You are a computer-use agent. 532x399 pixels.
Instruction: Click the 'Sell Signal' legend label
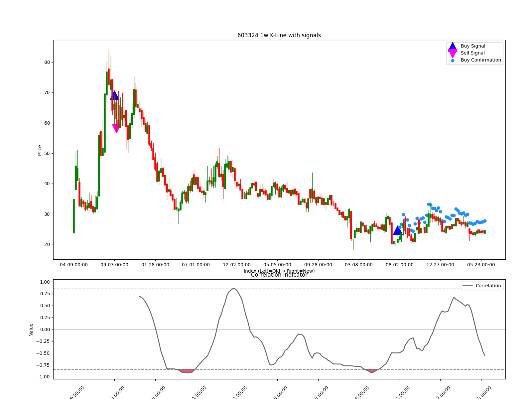pyautogui.click(x=472, y=53)
